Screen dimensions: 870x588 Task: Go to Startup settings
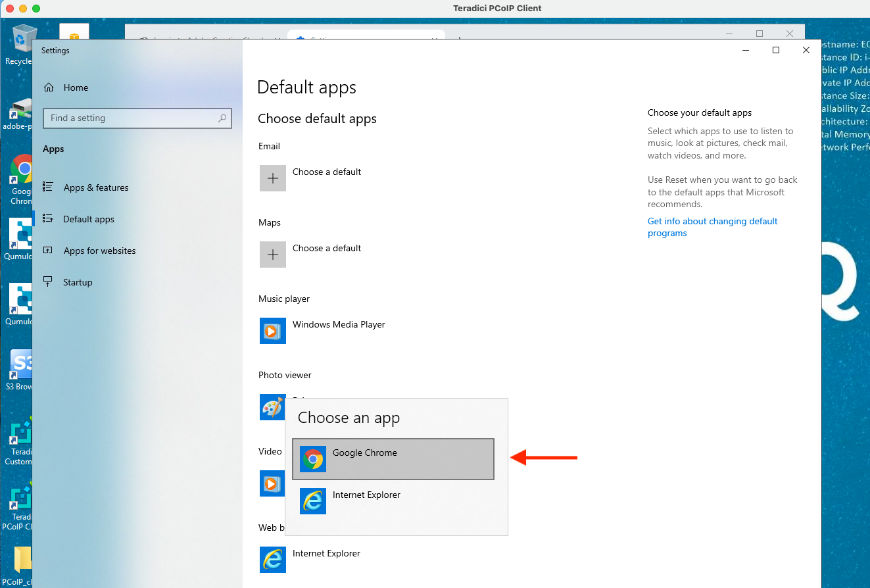(x=78, y=282)
